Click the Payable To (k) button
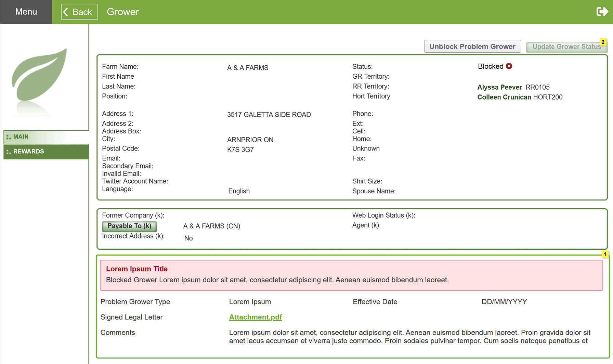The height and width of the screenshot is (364, 613). tap(129, 226)
